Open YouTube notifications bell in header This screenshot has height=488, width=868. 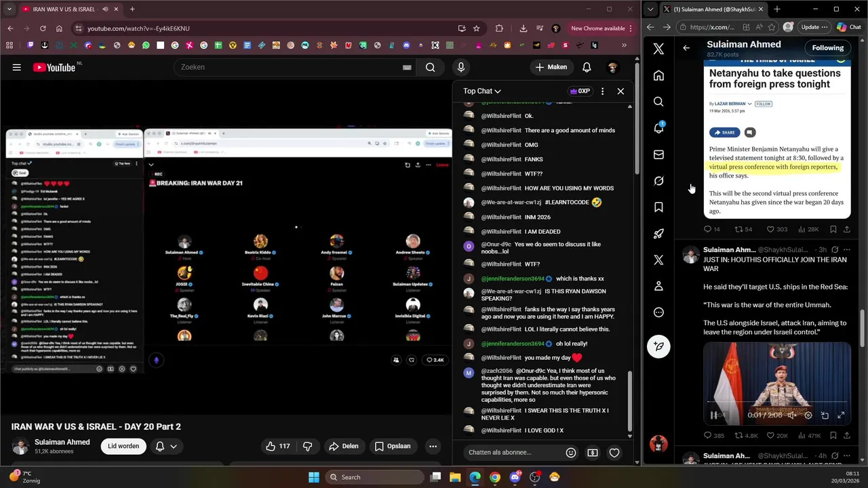point(587,67)
